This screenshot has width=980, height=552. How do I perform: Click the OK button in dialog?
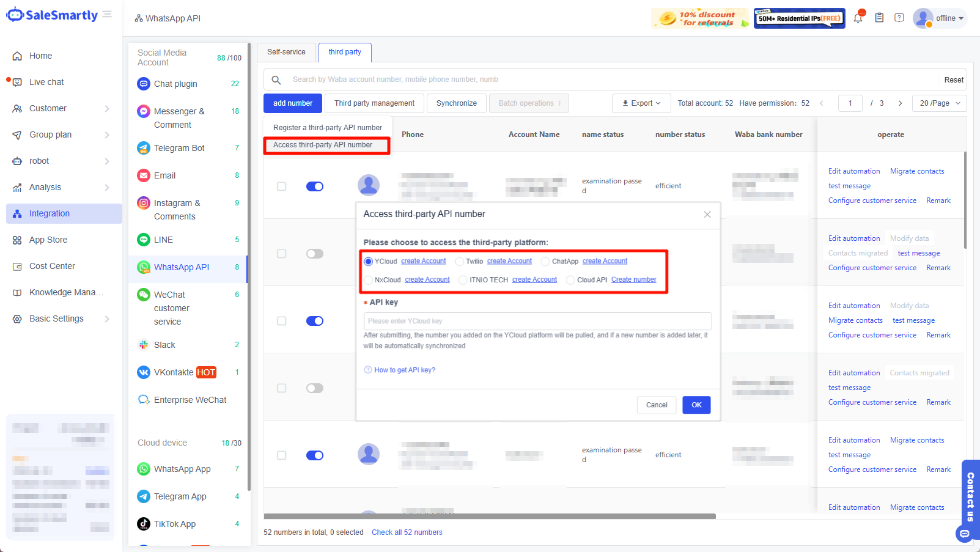coord(696,405)
